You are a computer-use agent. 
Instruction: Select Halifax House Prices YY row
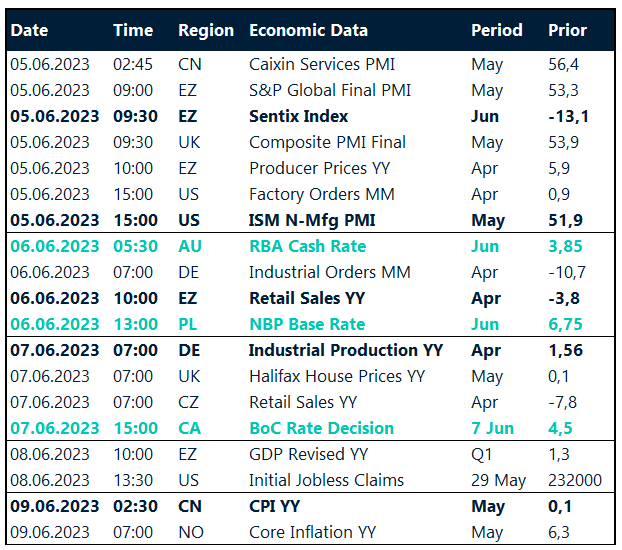[336, 376]
